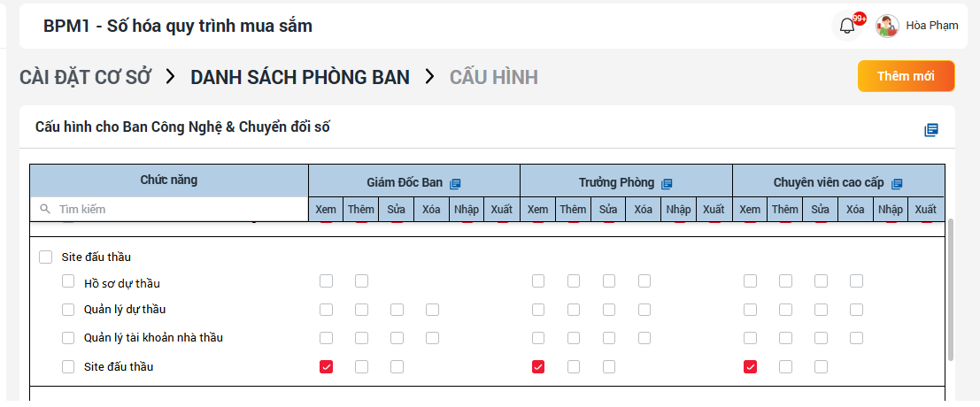This screenshot has width=980, height=407.
Task: Click the search magnifier icon in Chức năng
Action: point(45,210)
